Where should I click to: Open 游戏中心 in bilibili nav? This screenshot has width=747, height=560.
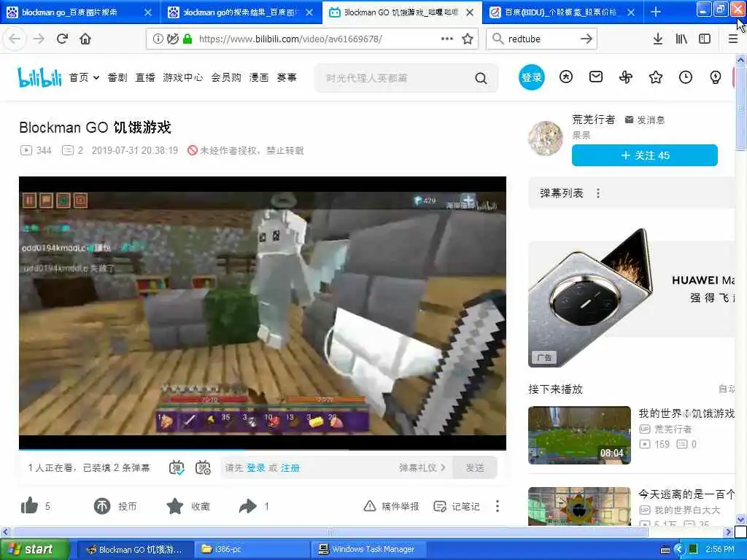pyautogui.click(x=183, y=77)
